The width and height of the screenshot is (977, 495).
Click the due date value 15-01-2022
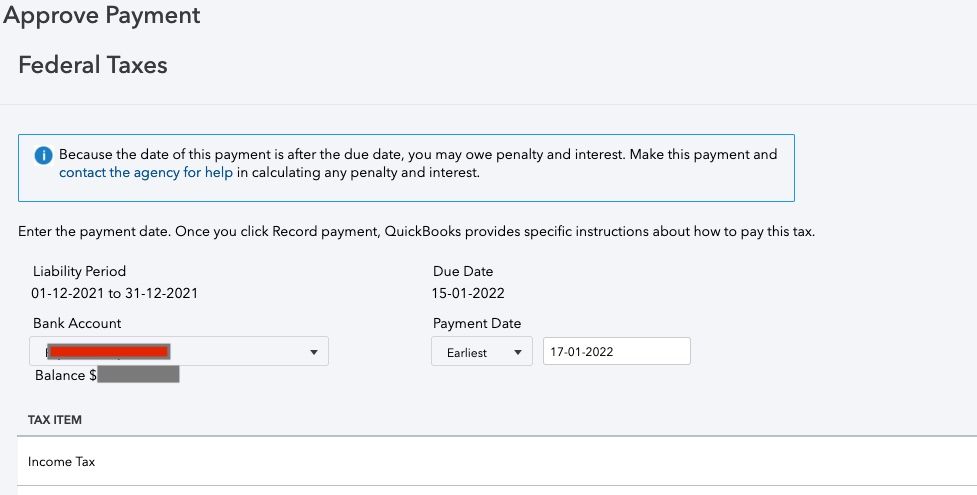[x=469, y=293]
